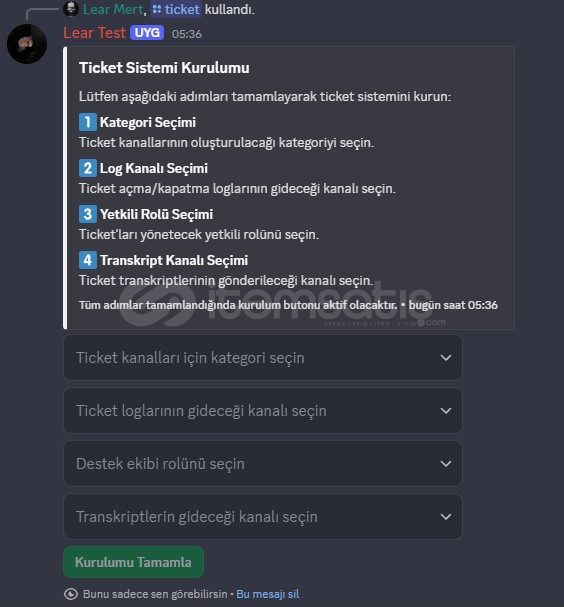Click the number 4 emoji icon

pyautogui.click(x=88, y=260)
